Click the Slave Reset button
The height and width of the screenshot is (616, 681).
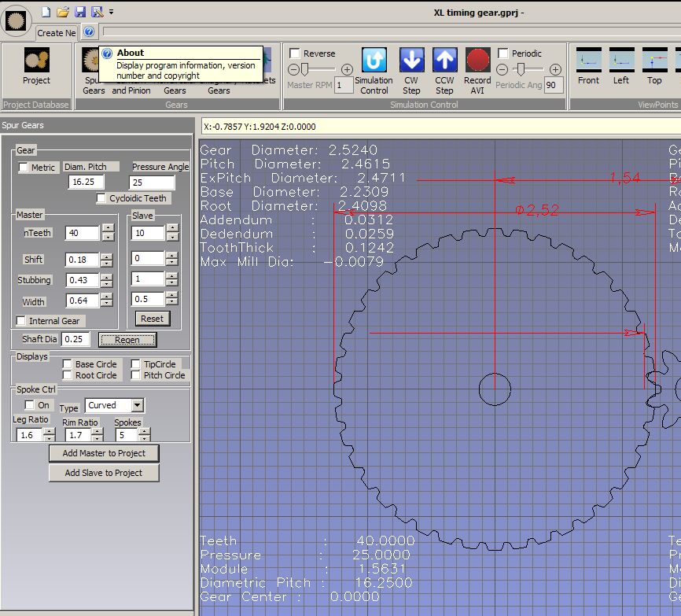point(152,319)
